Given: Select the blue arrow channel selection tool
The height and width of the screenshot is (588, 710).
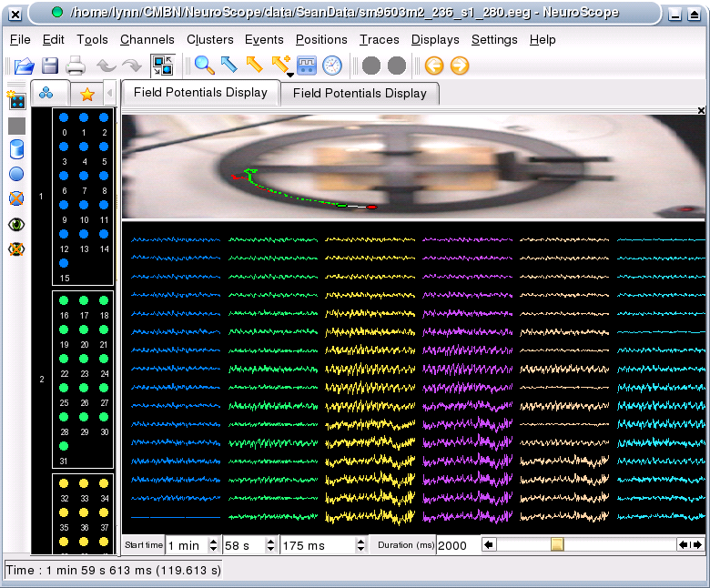Looking at the screenshot, I should (x=229, y=66).
